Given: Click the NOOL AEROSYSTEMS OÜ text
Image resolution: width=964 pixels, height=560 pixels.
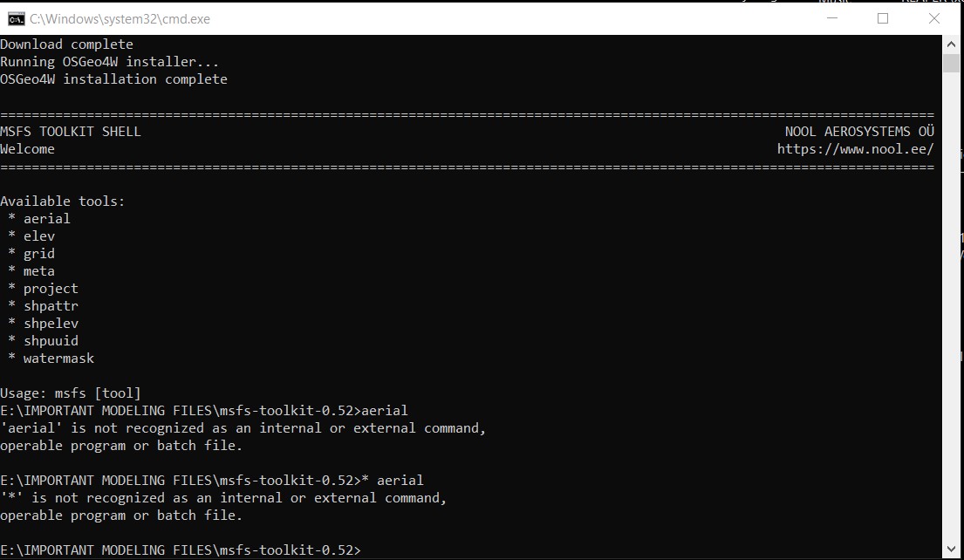Looking at the screenshot, I should point(859,131).
